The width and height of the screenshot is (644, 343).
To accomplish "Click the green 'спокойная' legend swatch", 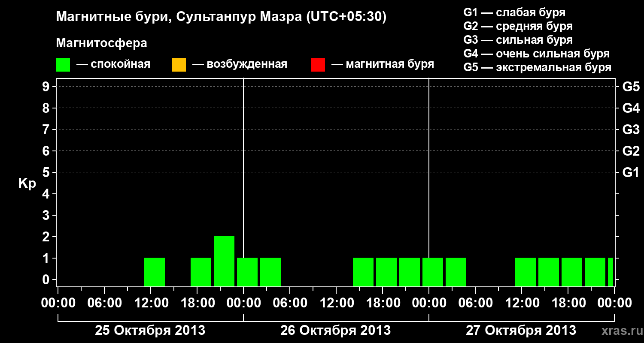I will 63,65.
